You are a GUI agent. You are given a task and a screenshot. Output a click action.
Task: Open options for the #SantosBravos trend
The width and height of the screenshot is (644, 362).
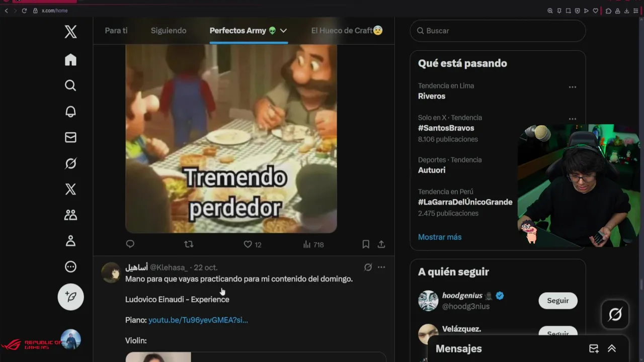(572, 119)
